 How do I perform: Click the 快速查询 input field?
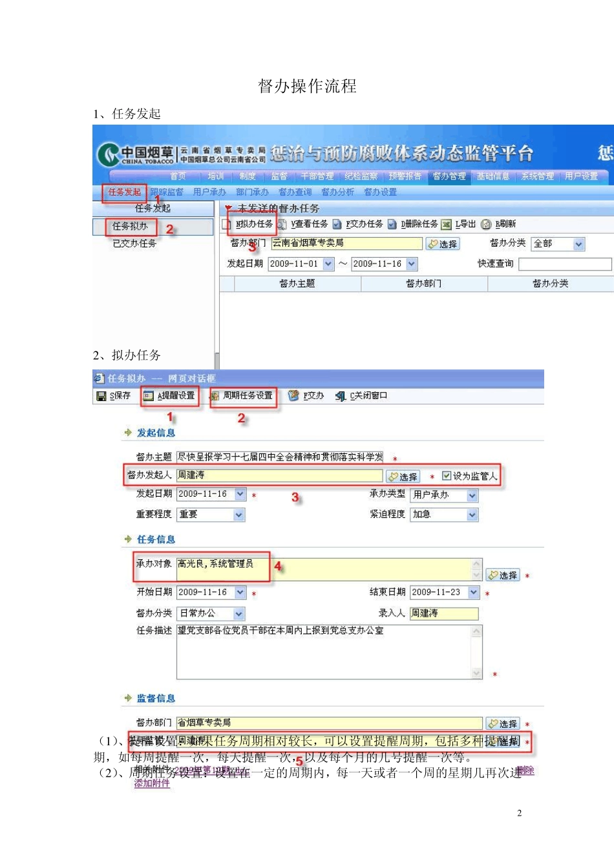tap(565, 264)
